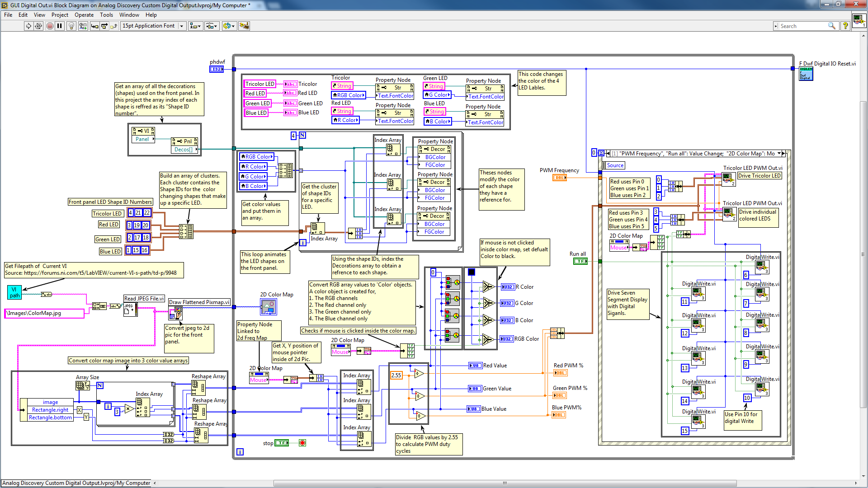Open the File menu

point(8,15)
